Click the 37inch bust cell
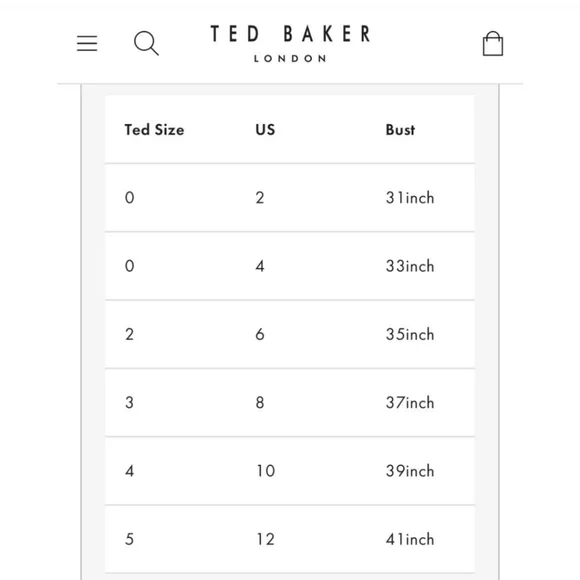The width and height of the screenshot is (580, 580). pos(410,403)
